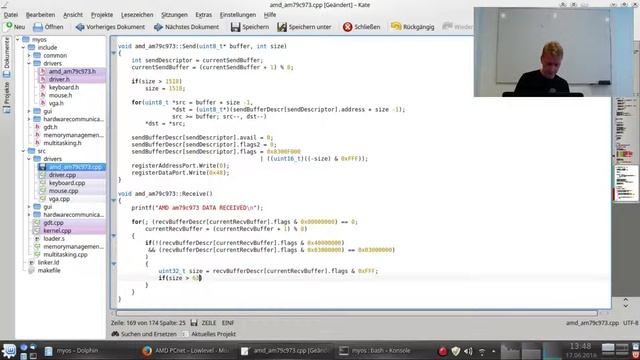
Task: Expand hardwarecommunication folder under include
Action: coord(29,119)
